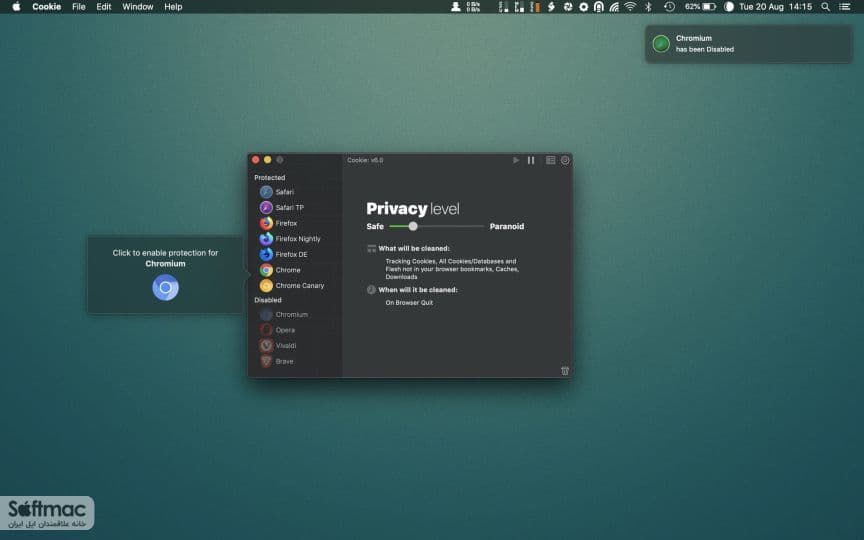
Task: Pause Cookie with the pause button
Action: (531, 160)
